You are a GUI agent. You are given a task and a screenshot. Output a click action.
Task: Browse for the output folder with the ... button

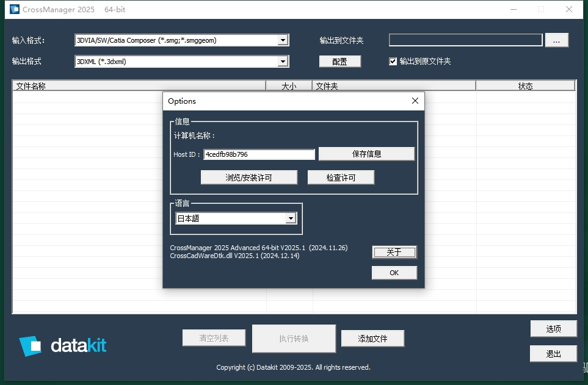[x=556, y=40]
